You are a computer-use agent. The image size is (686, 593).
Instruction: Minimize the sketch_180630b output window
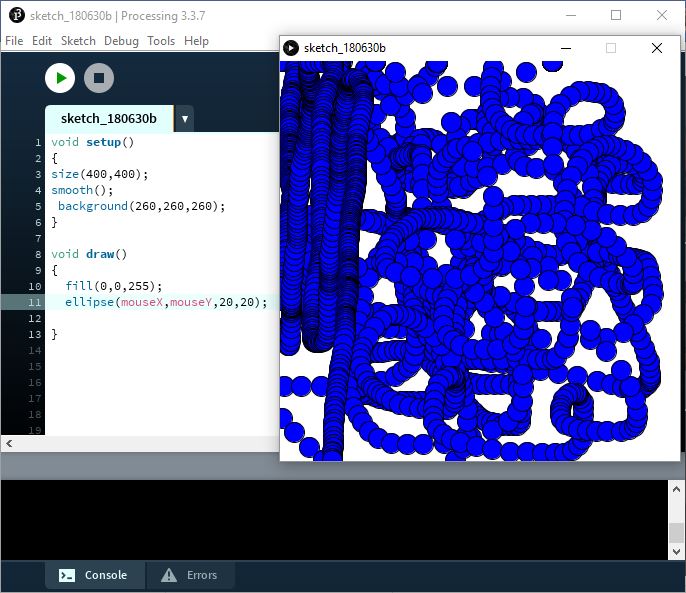566,48
